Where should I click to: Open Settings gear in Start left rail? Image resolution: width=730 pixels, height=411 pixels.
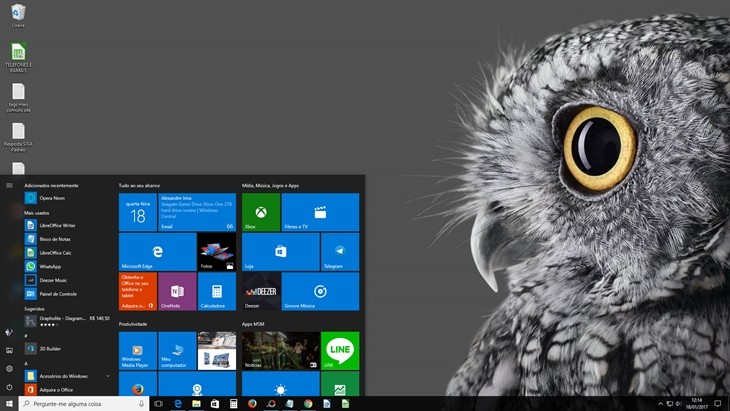click(x=9, y=369)
